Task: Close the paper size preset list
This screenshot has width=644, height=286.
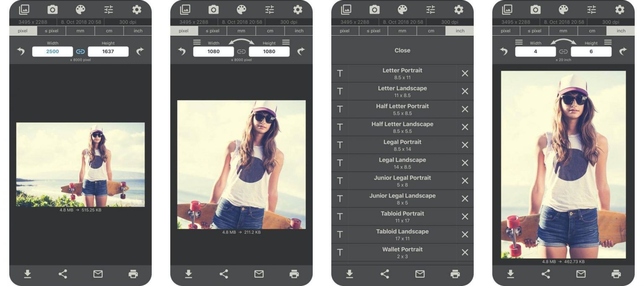Action: tap(402, 50)
